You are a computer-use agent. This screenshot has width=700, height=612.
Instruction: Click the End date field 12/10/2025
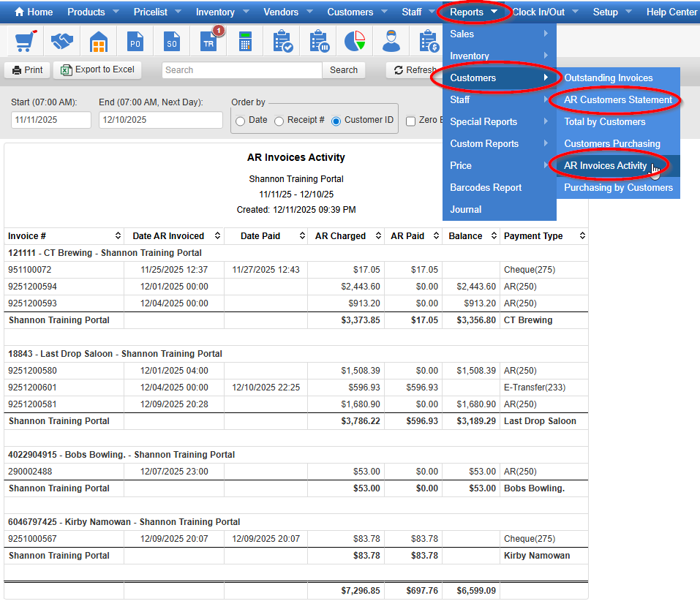[x=161, y=120]
